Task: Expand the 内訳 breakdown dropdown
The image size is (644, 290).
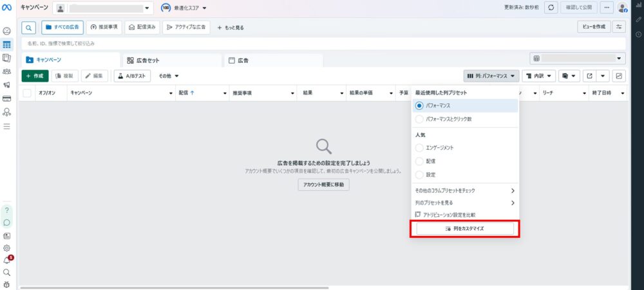Action: (538, 76)
